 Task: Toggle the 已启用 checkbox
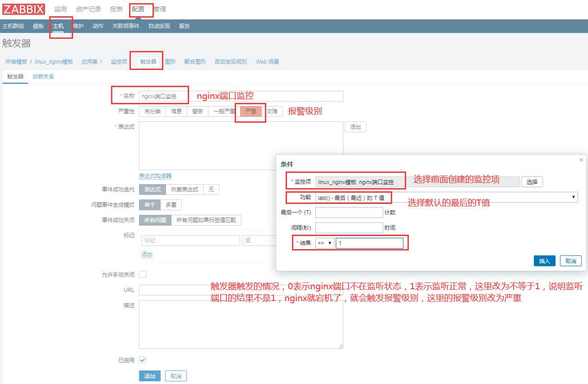pos(143,360)
